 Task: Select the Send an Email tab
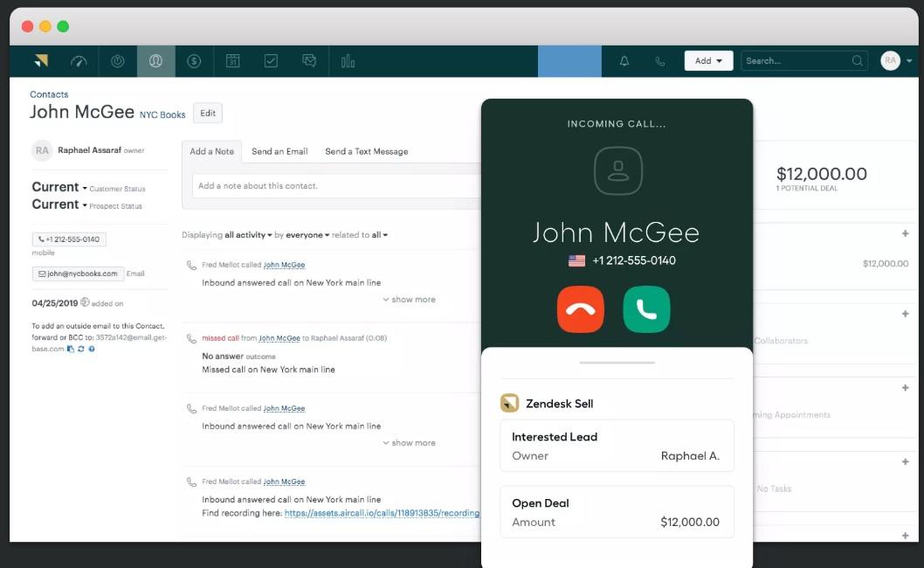(279, 151)
